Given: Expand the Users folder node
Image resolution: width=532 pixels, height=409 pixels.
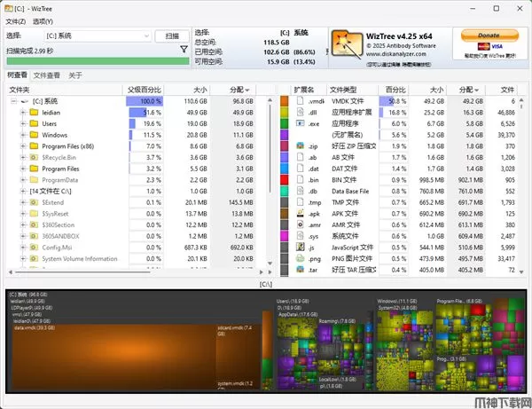Looking at the screenshot, I should coord(23,124).
